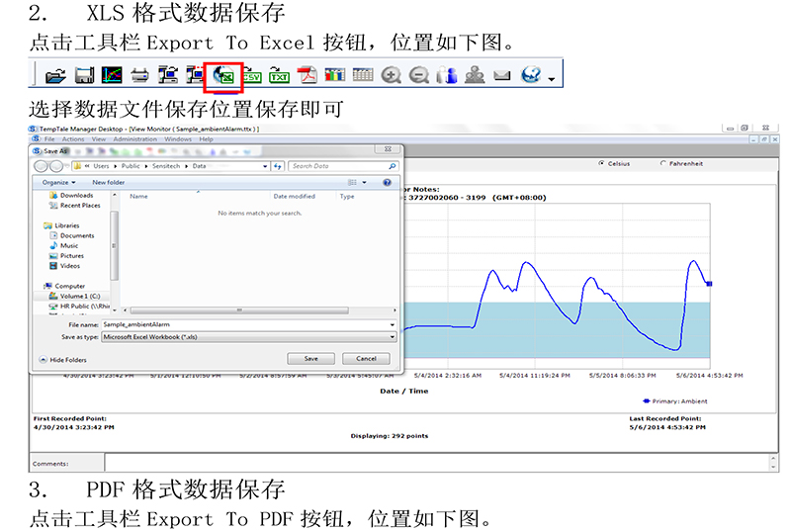
Task: Click the Cancel button in dialog
Action: 366,359
